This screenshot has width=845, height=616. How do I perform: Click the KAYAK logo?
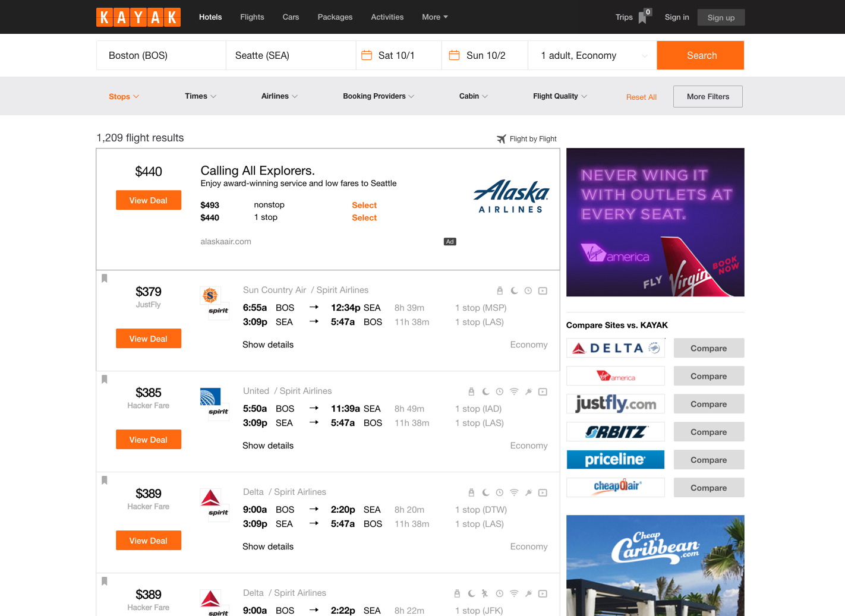pyautogui.click(x=138, y=17)
